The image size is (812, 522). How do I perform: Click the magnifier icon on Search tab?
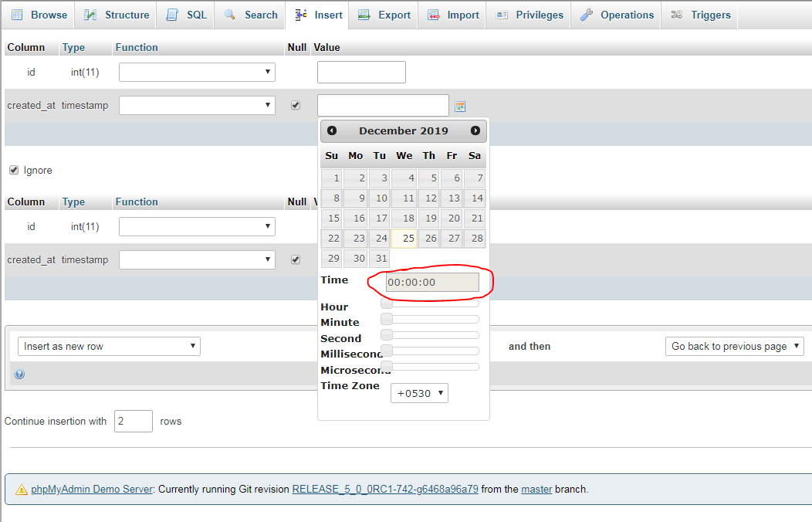pos(231,15)
